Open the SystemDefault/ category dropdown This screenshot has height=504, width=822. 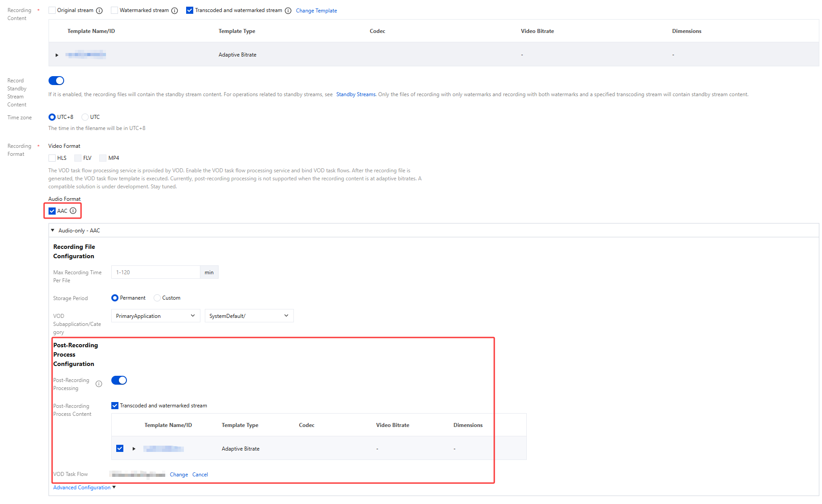(x=249, y=316)
